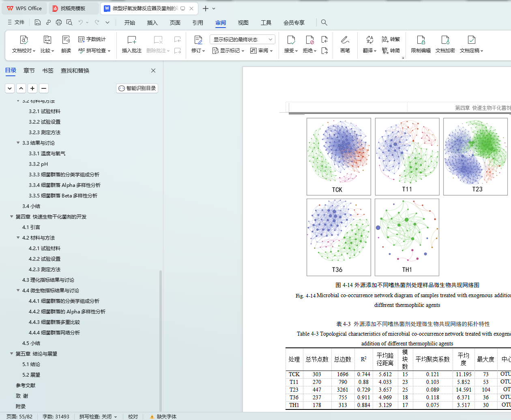Click 文档定稿 finalize document
This screenshot has height=420, width=511.
click(472, 45)
